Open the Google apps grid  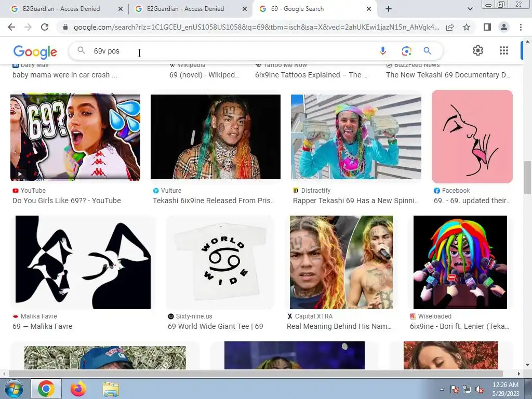[504, 50]
